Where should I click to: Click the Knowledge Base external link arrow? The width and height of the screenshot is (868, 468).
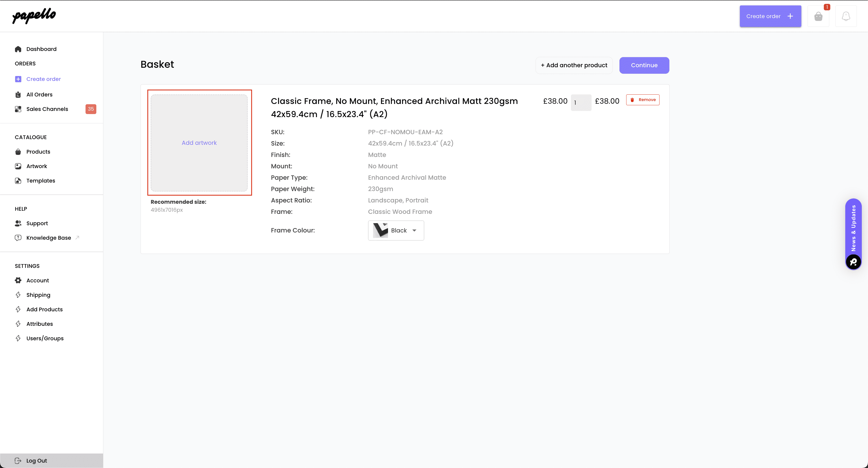77,238
